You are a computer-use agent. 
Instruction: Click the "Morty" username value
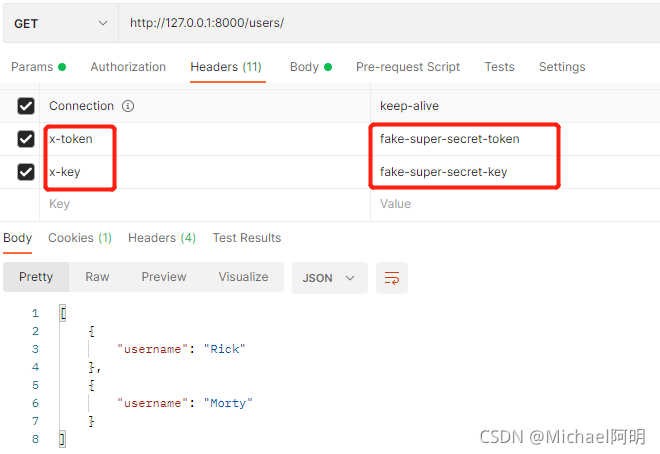[228, 404]
